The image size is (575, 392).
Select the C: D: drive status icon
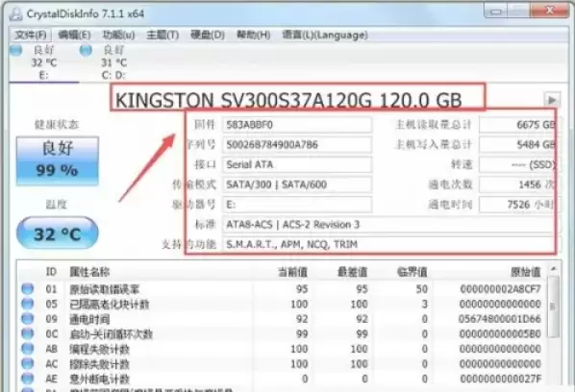(86, 50)
